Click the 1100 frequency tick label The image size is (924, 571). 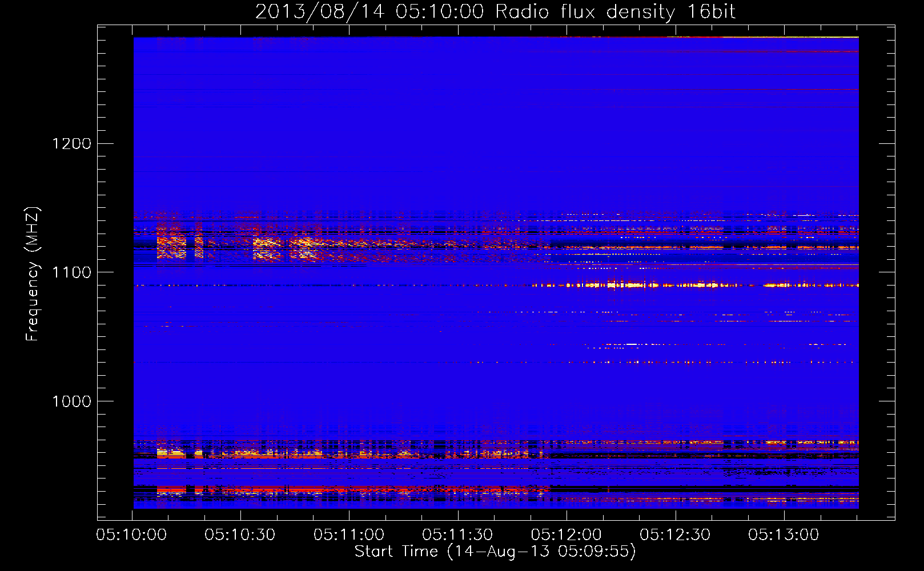pyautogui.click(x=71, y=272)
